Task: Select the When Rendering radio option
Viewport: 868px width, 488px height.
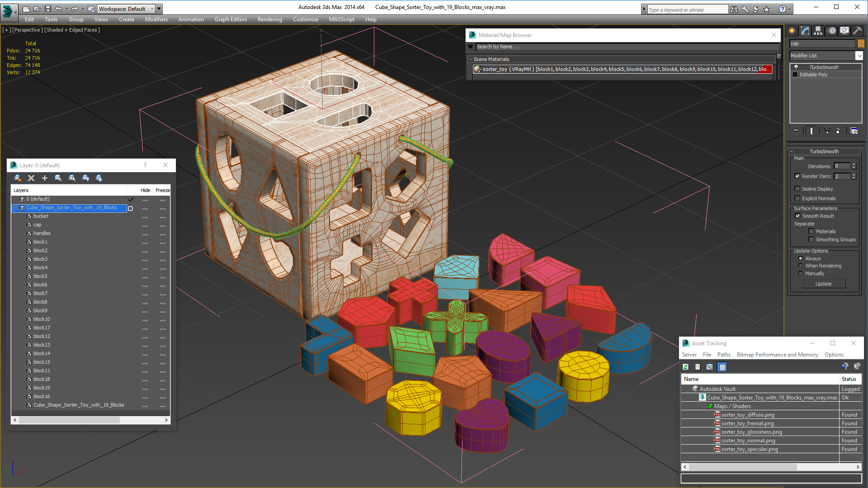Action: [x=800, y=266]
